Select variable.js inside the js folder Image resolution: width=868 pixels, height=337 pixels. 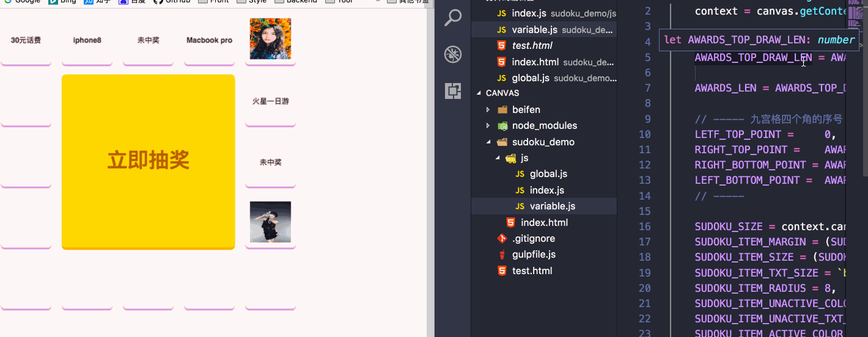click(544, 206)
